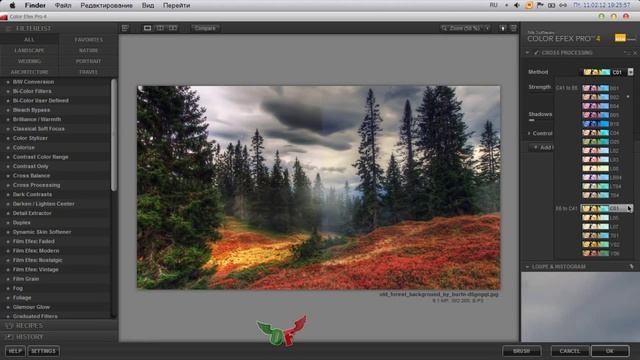Mark Glamour Glow as favorite star
Viewport: 640px width, 360px height.
click(x=8, y=307)
